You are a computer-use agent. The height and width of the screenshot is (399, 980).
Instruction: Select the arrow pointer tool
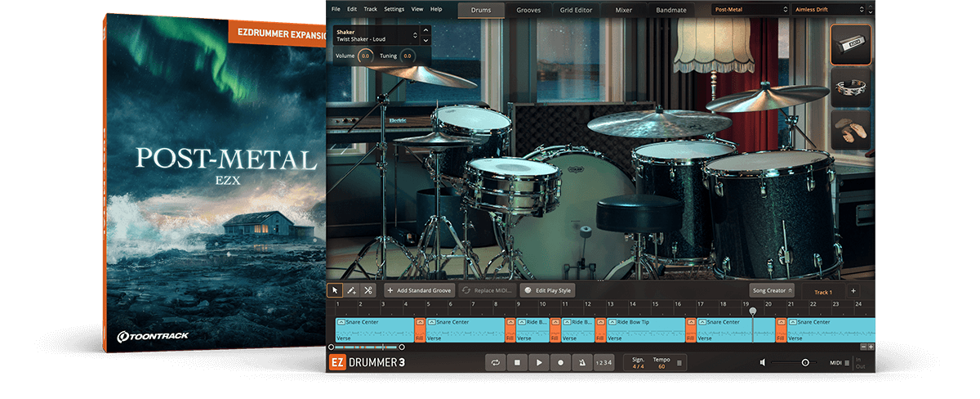click(x=335, y=290)
